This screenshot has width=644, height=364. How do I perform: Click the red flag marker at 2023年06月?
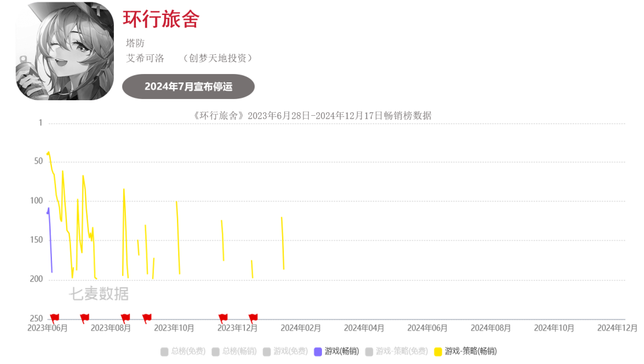pyautogui.click(x=54, y=317)
